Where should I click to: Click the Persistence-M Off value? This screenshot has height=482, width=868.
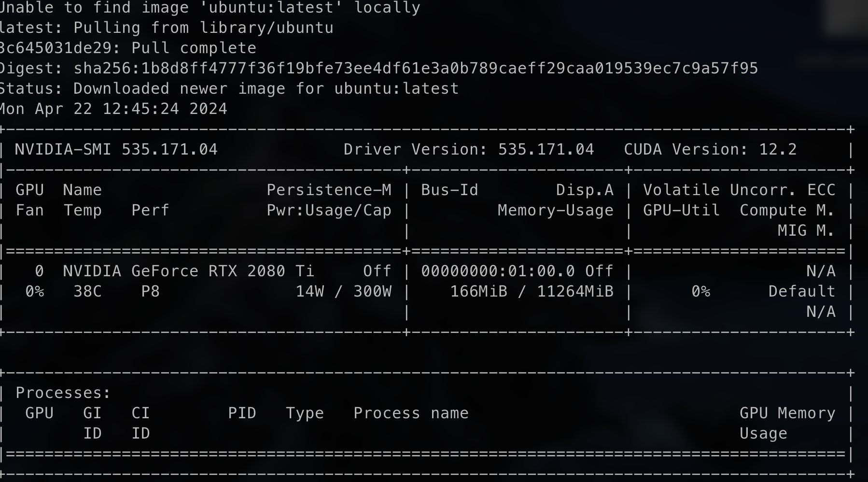(x=376, y=271)
